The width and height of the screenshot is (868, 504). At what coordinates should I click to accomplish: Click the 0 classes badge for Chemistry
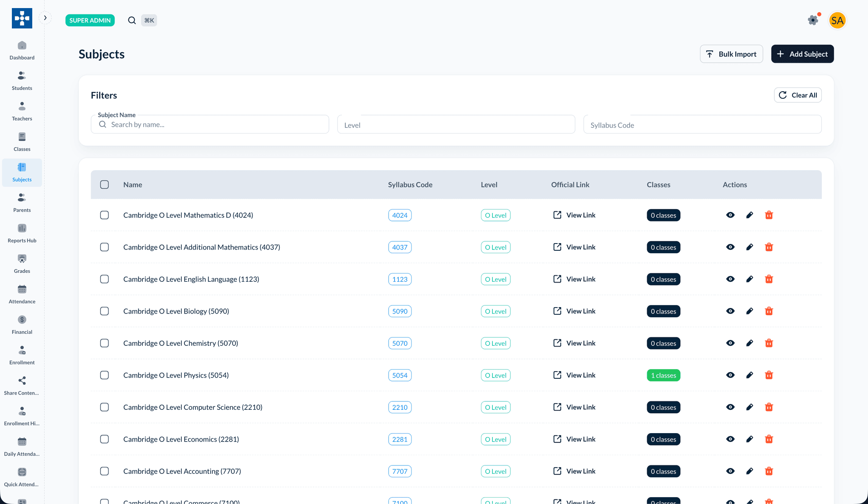click(x=663, y=343)
